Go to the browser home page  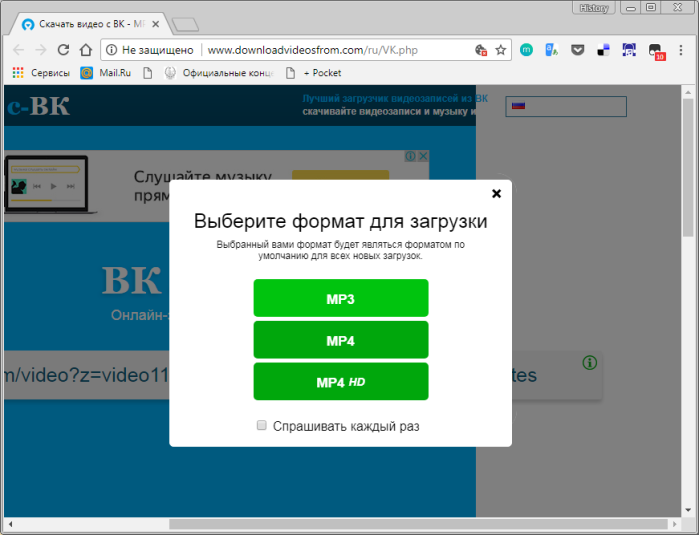(x=86, y=50)
